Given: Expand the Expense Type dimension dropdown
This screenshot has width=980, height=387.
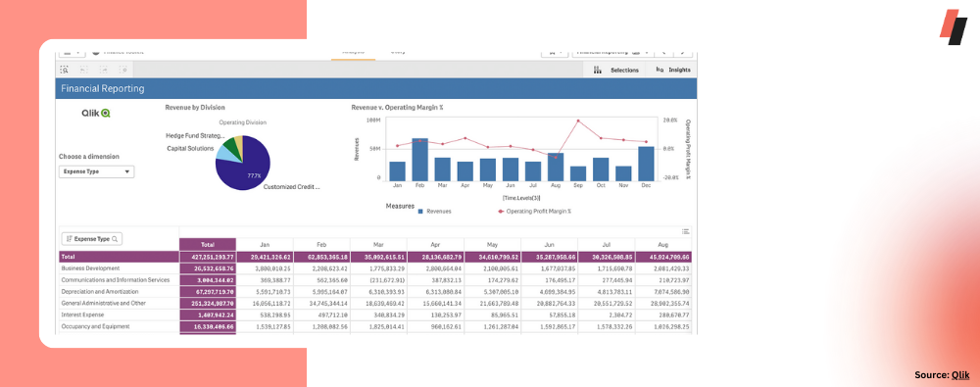Looking at the screenshot, I should point(96,171).
